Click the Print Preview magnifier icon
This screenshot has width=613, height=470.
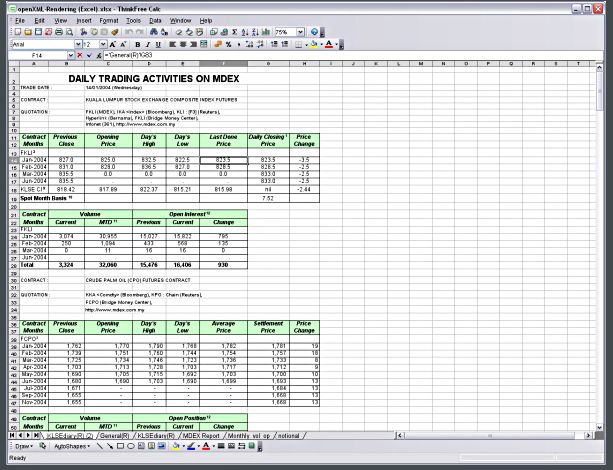pyautogui.click(x=69, y=32)
